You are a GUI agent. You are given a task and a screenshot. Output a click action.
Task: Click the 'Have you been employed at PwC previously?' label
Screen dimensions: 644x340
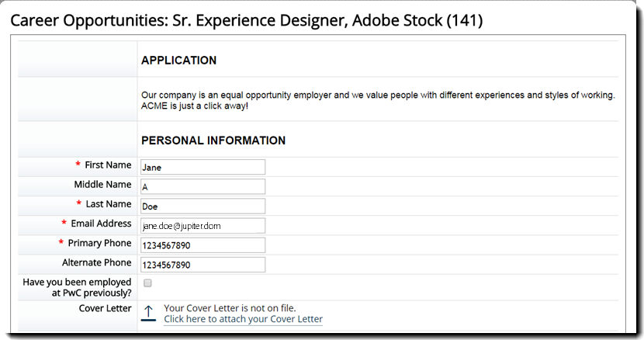tap(77, 287)
